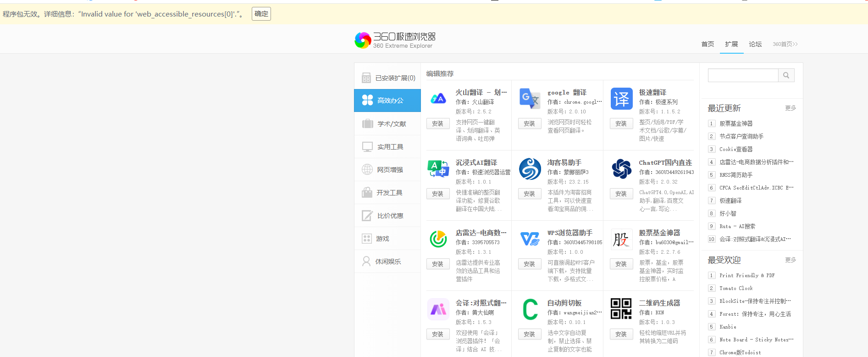Open Cookie查看器 in recent updates

click(736, 149)
